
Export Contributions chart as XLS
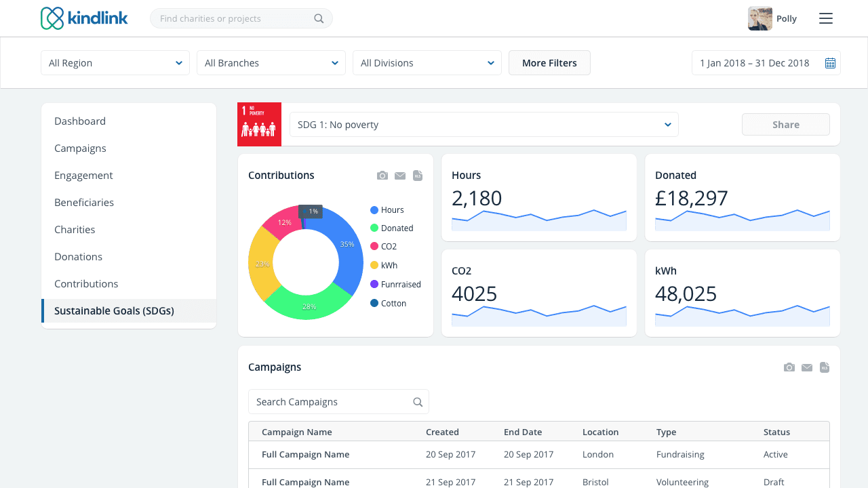point(418,176)
